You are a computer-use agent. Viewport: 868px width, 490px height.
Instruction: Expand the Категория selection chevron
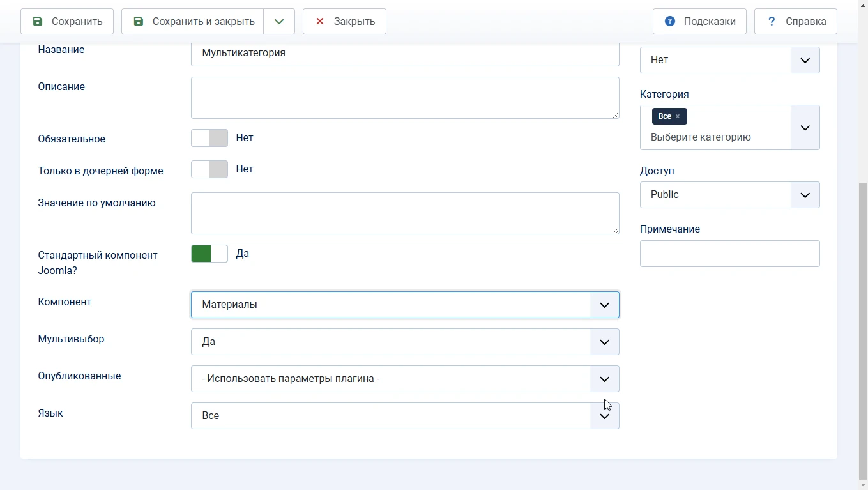point(805,128)
